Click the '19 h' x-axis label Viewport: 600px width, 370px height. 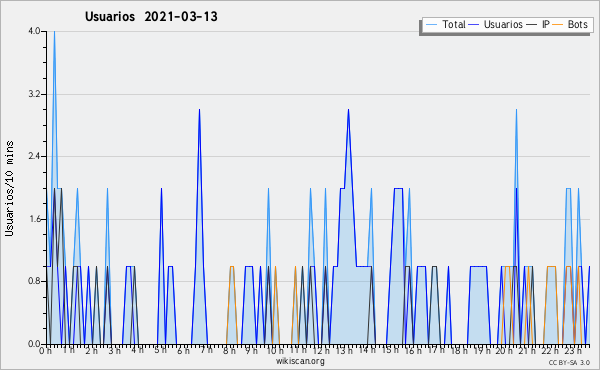[484, 351]
